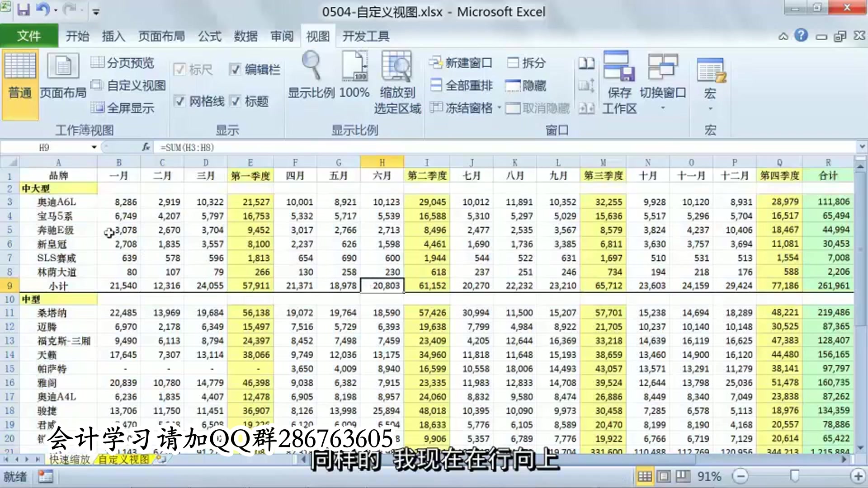The width and height of the screenshot is (868, 488).
Task: Click New Window (新建窗口) button
Action: coord(461,63)
